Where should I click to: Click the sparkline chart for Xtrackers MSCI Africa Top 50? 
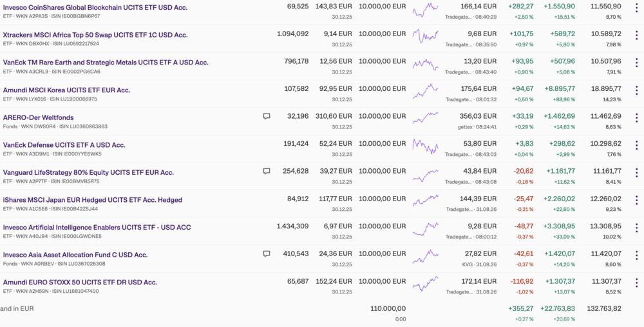pos(426,36)
